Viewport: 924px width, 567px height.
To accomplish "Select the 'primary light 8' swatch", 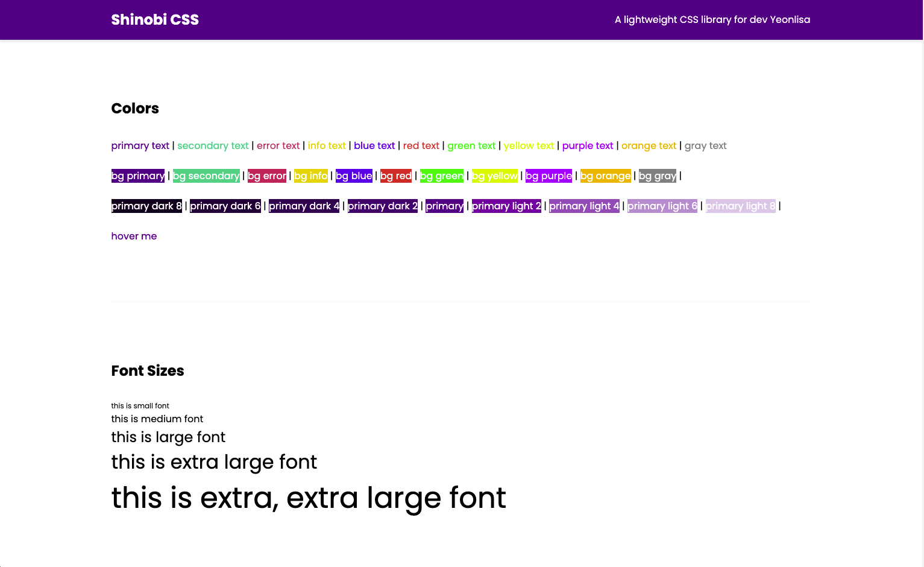I will (x=741, y=206).
